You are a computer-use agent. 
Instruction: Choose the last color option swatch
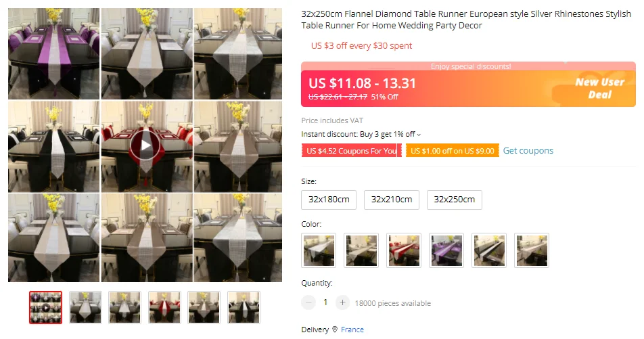tap(532, 250)
